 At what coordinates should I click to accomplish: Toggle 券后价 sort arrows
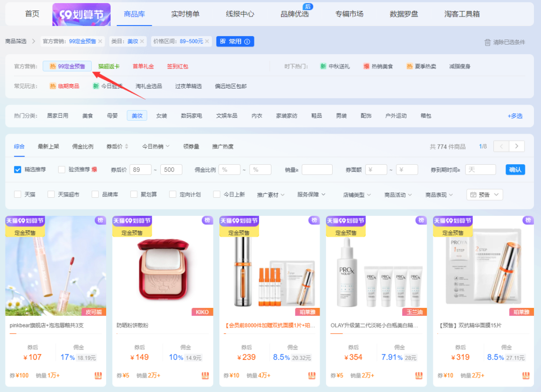point(127,147)
